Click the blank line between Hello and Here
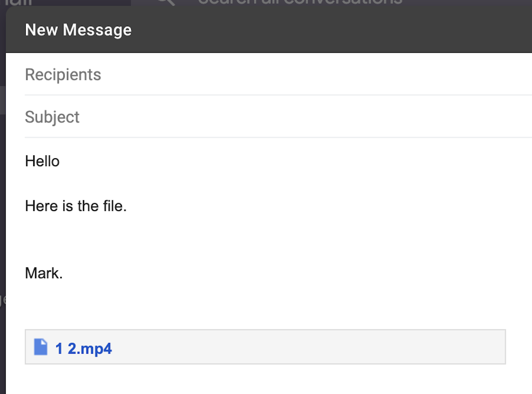532x394 pixels. click(x=133, y=183)
